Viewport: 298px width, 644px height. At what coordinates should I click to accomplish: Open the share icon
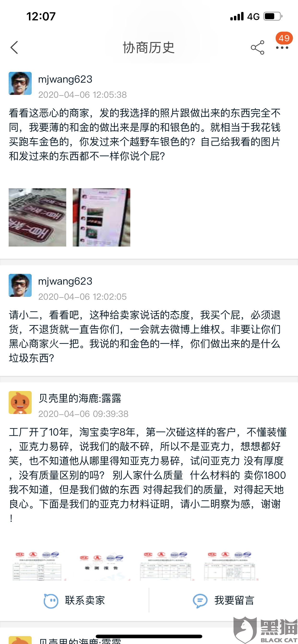pos(257,47)
